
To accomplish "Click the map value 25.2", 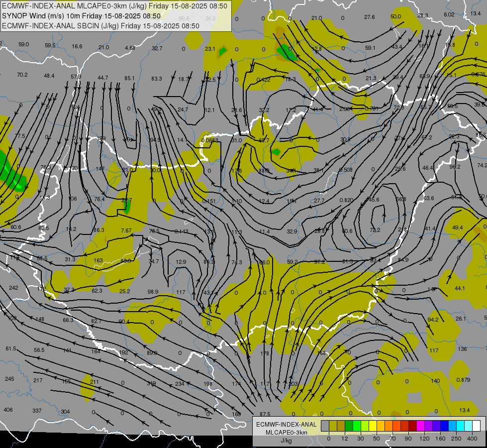I will [125, 291].
